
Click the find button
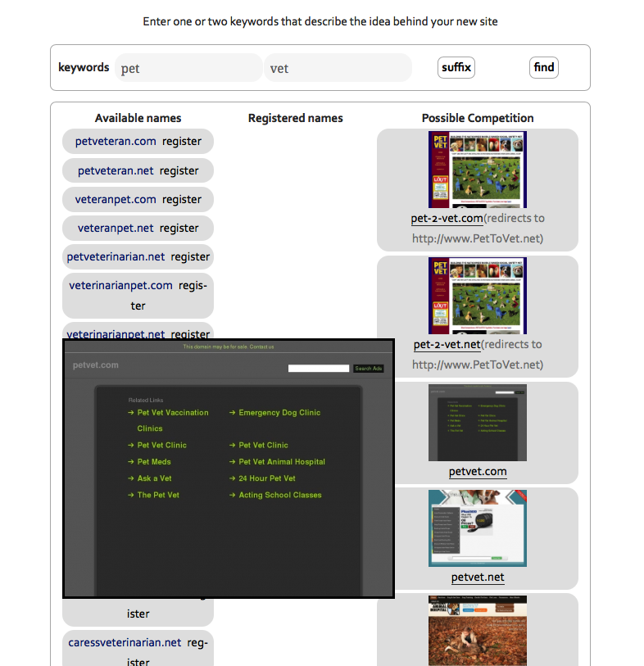pos(544,67)
